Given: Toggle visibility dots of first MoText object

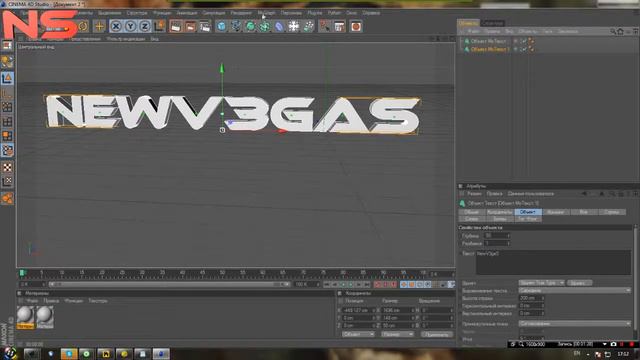Looking at the screenshot, I should tap(516, 41).
